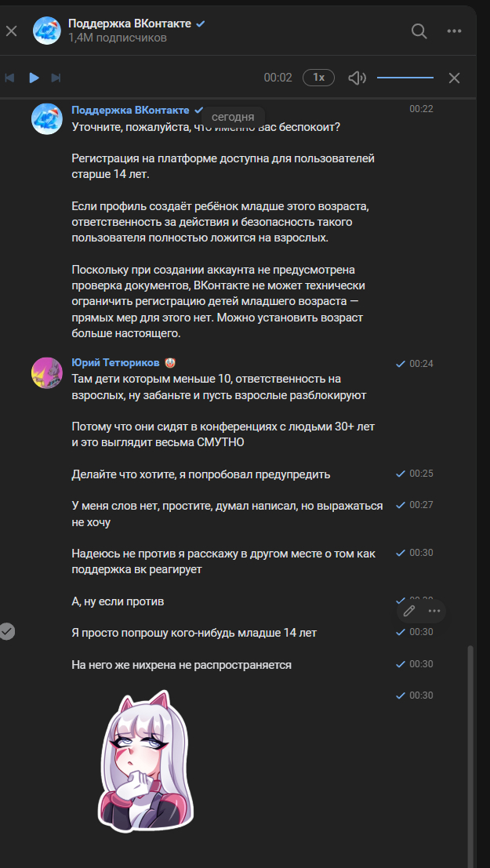
Task: Open message options via the ellipsis icon
Action: point(434,610)
